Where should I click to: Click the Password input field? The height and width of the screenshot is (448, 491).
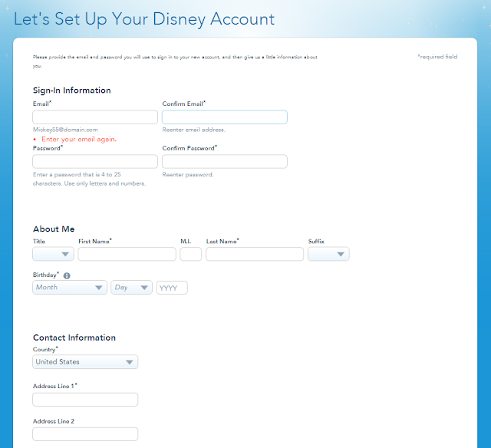95,162
